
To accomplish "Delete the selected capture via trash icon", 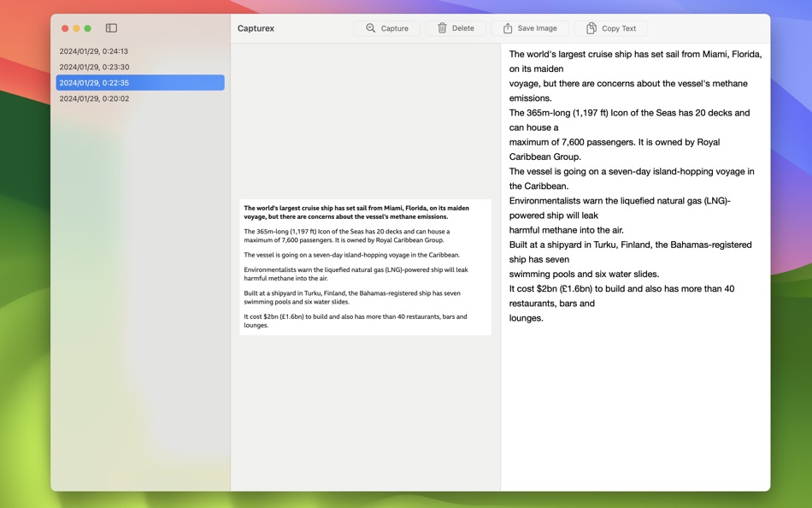I will [456, 27].
